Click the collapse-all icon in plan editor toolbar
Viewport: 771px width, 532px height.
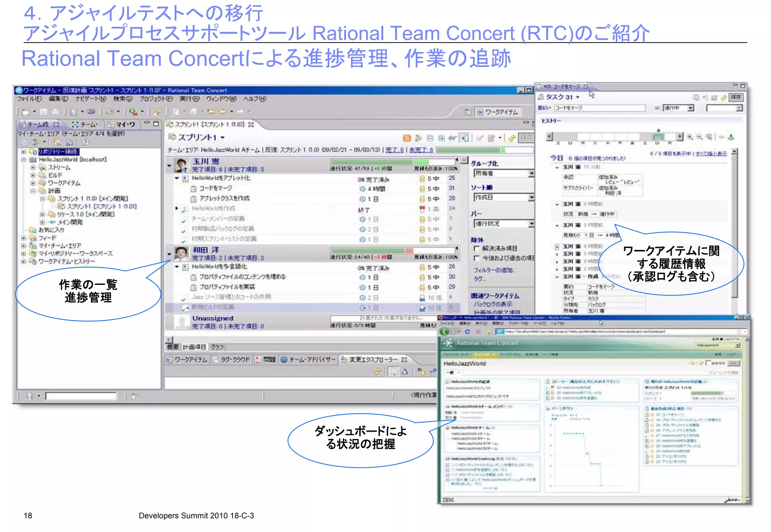(x=430, y=138)
